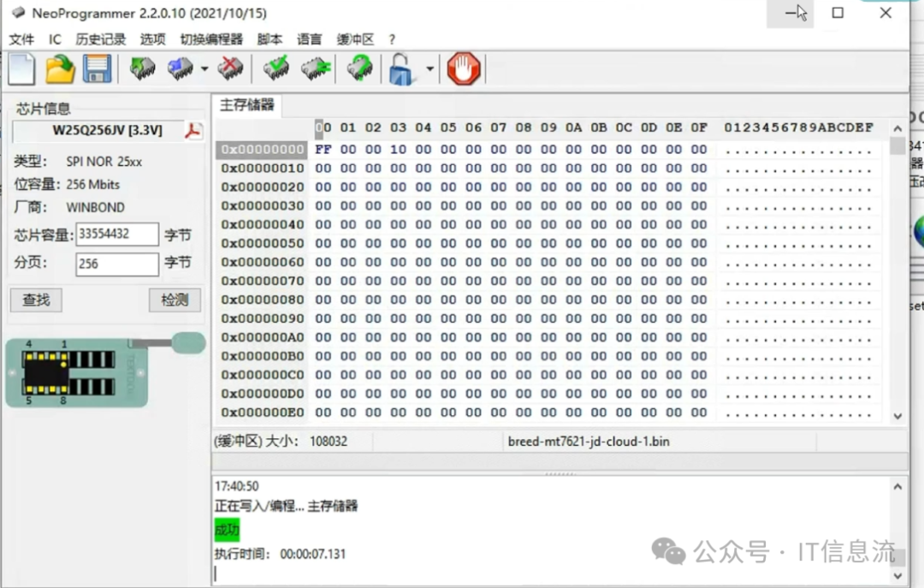This screenshot has height=588, width=924.
Task: Click the 08 column header
Action: point(524,128)
